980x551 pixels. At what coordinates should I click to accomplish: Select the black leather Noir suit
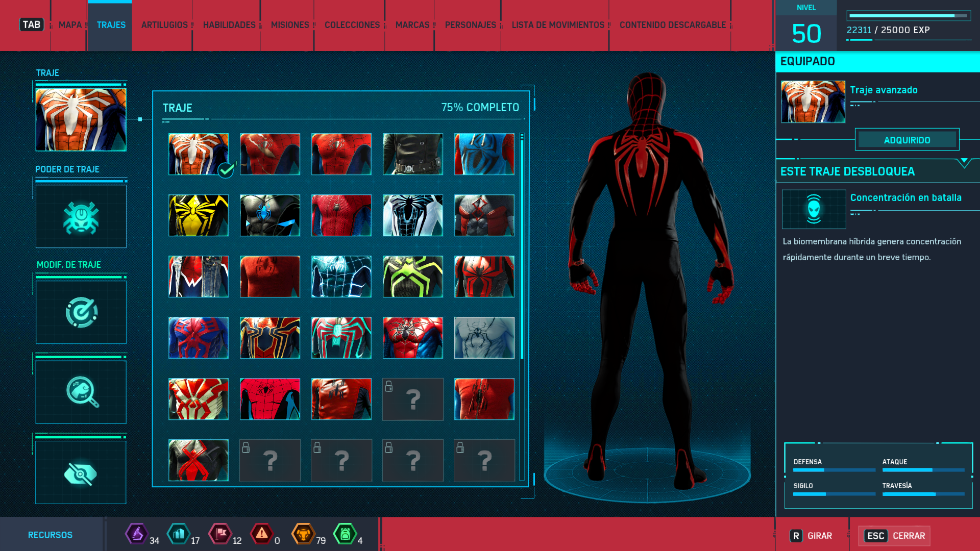(x=413, y=154)
